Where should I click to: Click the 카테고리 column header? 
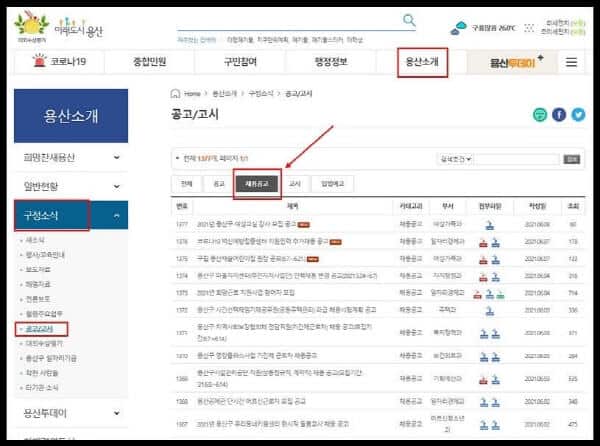(411, 206)
